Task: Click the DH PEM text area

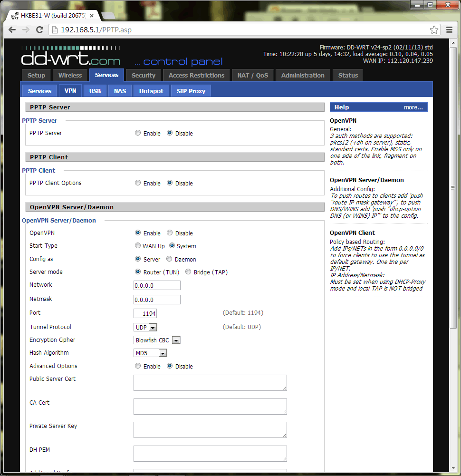Action: [210, 454]
